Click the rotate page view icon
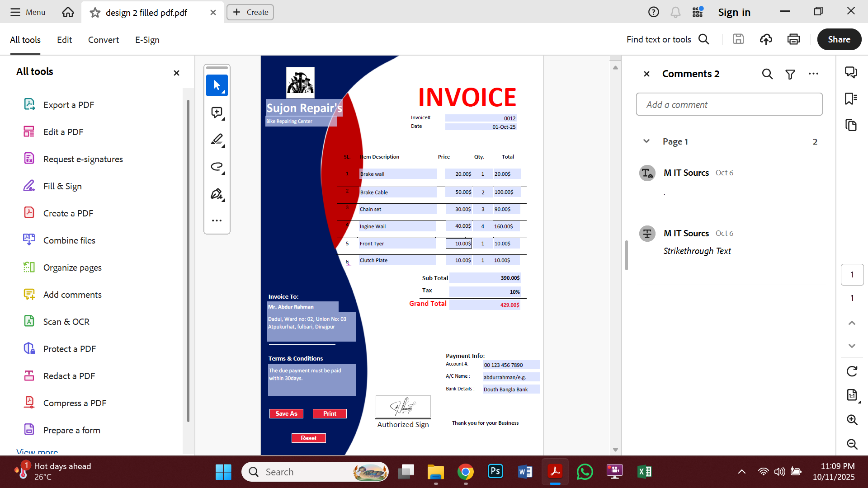Screen dimensions: 868x488 click(852, 371)
